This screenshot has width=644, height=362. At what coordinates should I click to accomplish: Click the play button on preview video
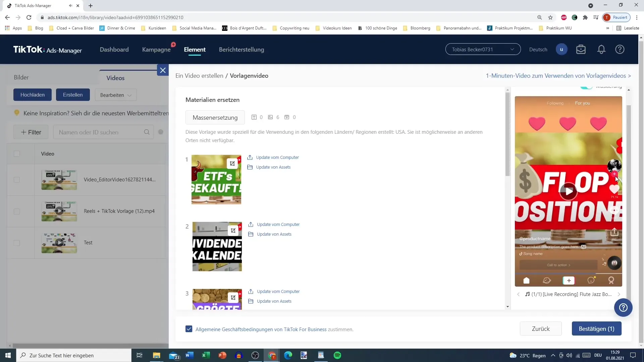click(569, 191)
